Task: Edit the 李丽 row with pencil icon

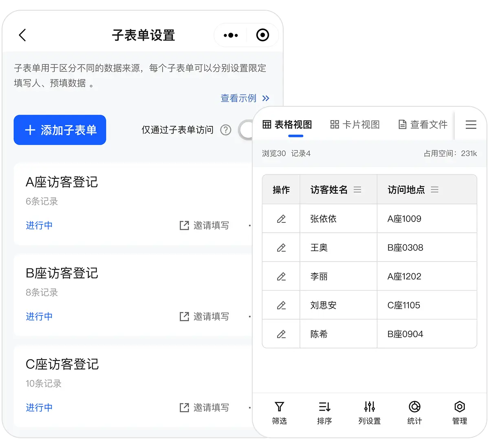Action: click(x=281, y=277)
